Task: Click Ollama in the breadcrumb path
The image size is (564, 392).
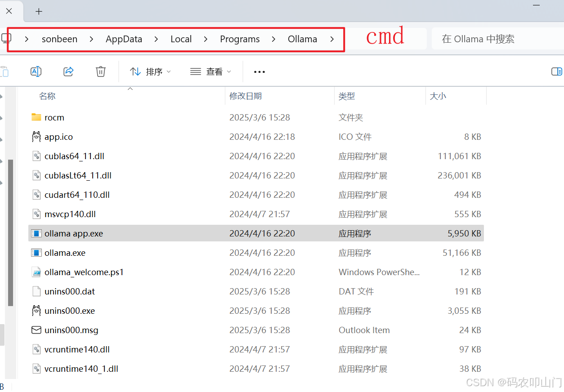Action: 302,39
